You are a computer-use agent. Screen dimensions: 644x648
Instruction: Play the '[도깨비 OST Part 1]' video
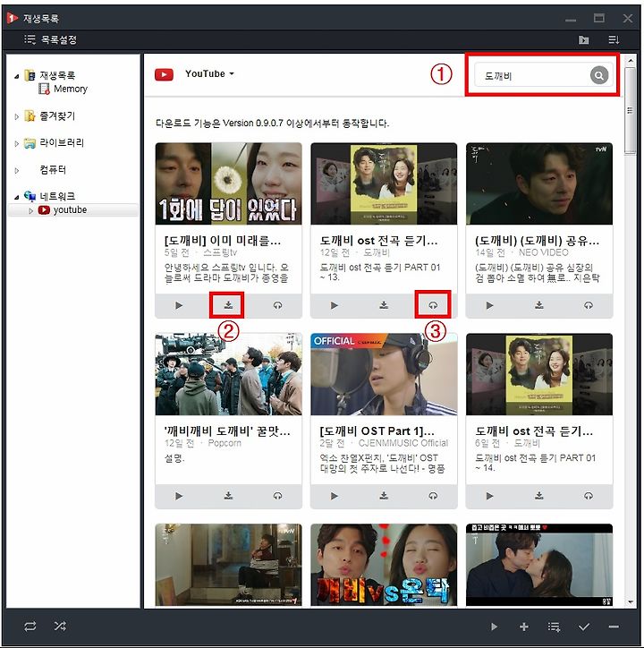coord(335,496)
